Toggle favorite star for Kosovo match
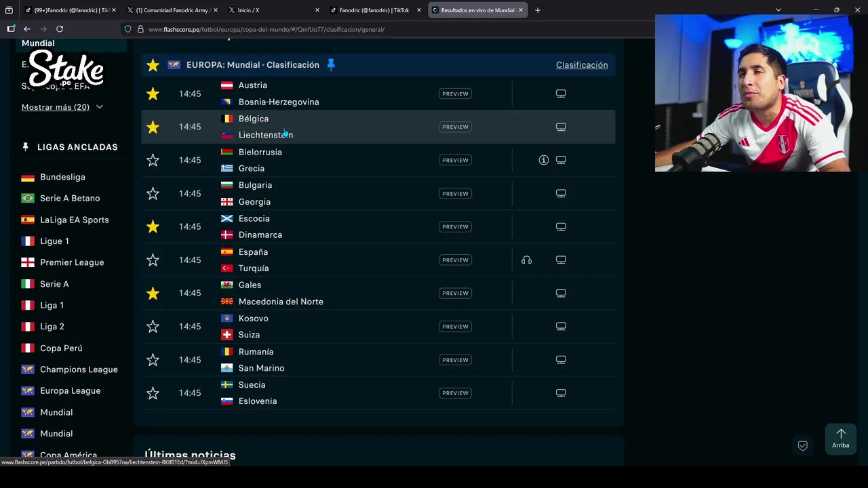 (153, 326)
